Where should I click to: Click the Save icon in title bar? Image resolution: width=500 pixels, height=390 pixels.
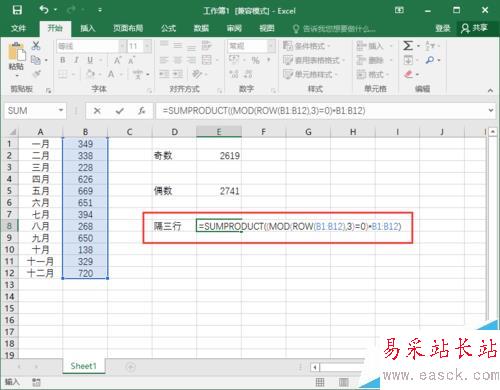tap(17, 10)
